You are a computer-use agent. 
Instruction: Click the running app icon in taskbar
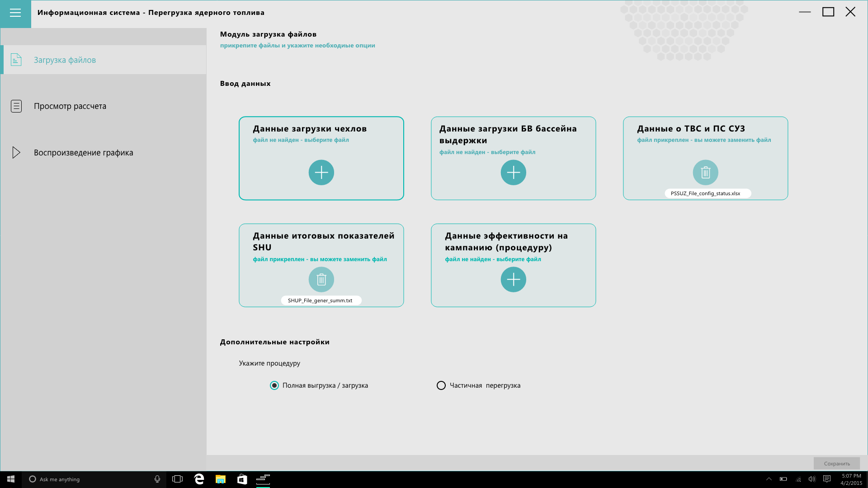pyautogui.click(x=263, y=479)
